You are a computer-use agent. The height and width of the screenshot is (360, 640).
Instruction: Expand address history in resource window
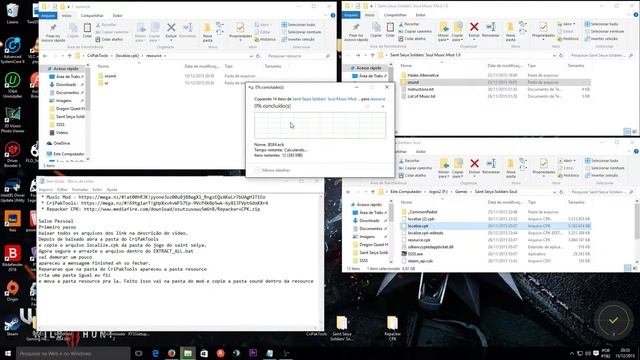[x=251, y=56]
